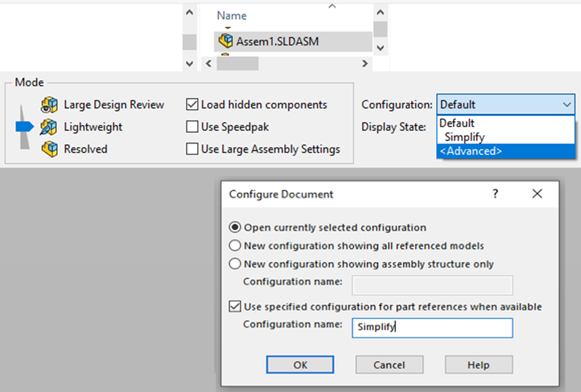Open the Configuration dropdown arrow
Screen dimensions: 581x392
[566, 105]
